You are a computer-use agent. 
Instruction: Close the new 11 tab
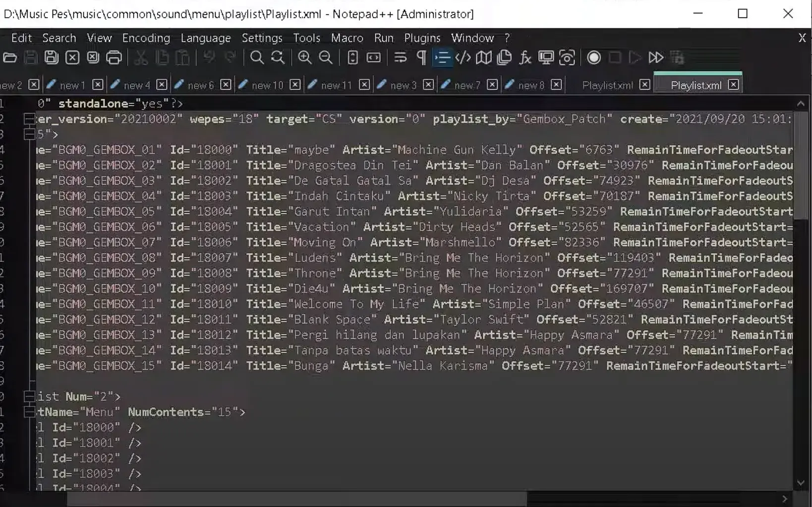pyautogui.click(x=364, y=85)
